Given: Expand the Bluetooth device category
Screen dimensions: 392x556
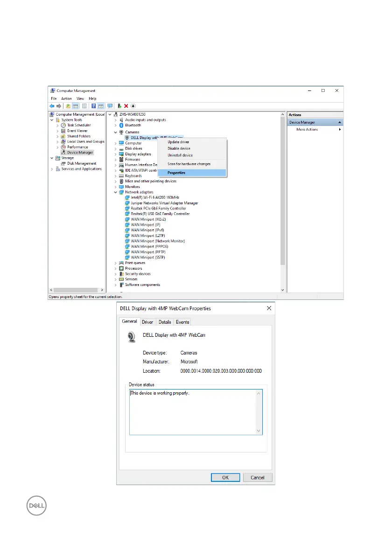Looking at the screenshot, I should (115, 125).
